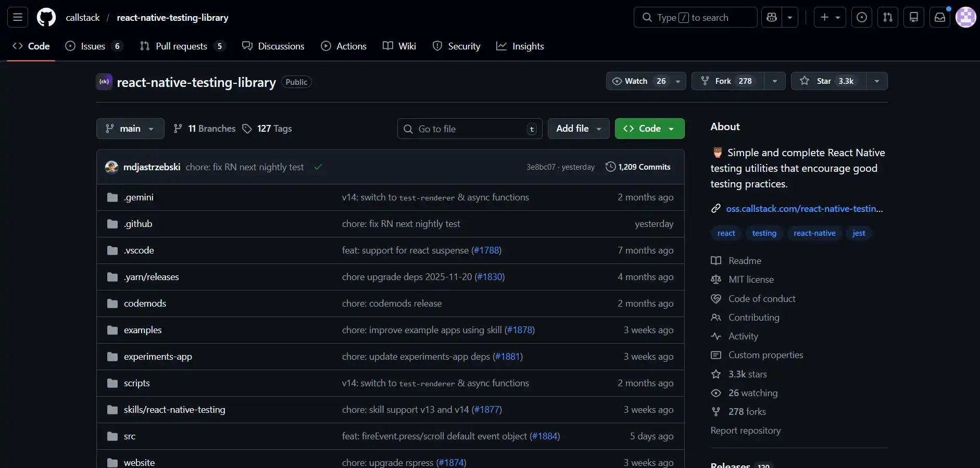Open the hamburger navigation menu

17,17
